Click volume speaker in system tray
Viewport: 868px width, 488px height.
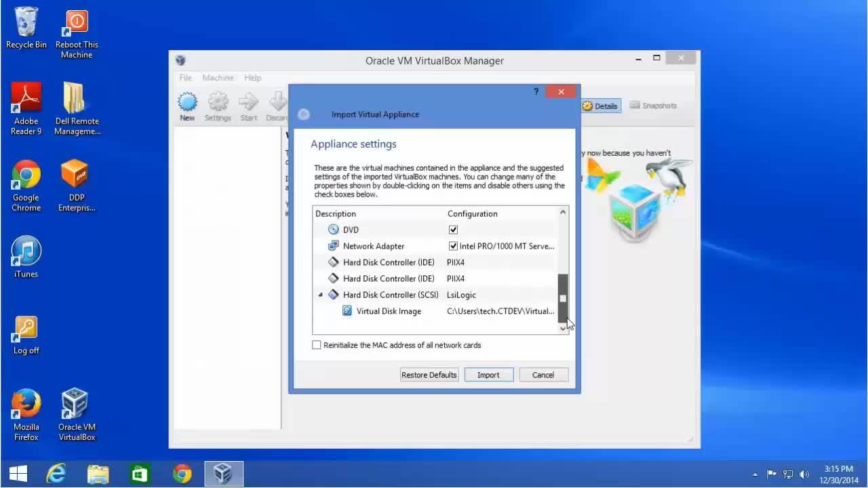(805, 474)
